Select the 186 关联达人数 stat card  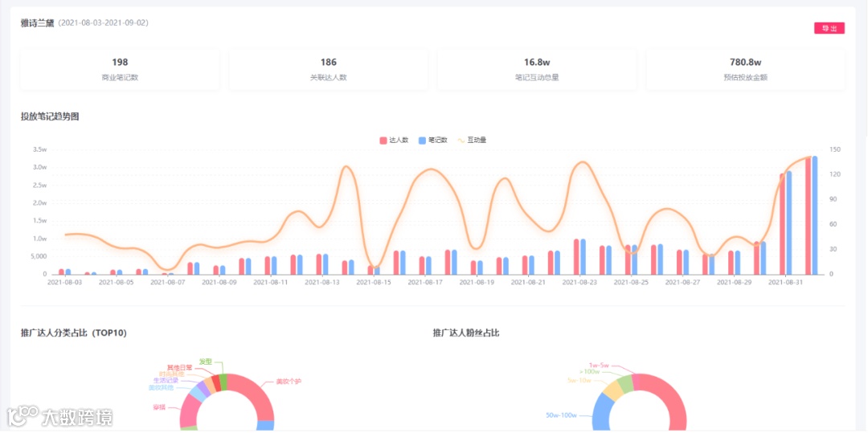[x=328, y=70]
